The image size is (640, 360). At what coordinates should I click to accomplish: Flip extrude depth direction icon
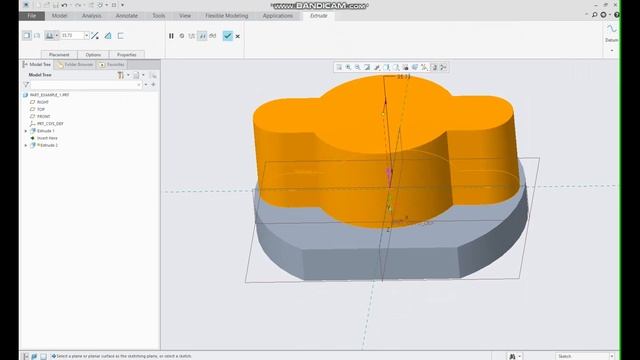tap(95, 36)
